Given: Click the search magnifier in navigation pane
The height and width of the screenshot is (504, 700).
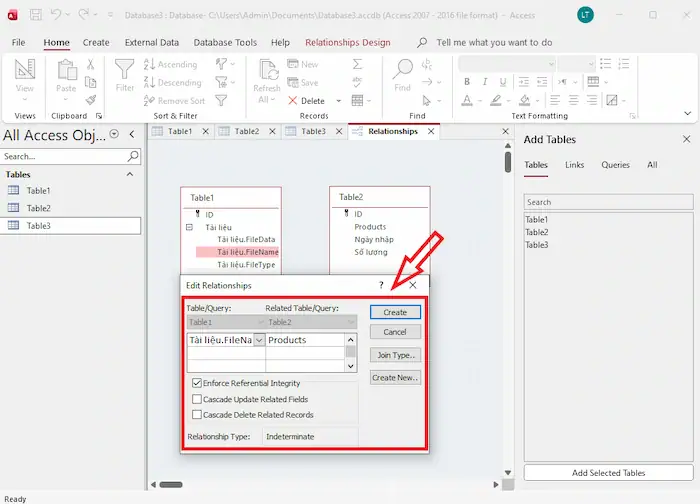Looking at the screenshot, I should 133,157.
